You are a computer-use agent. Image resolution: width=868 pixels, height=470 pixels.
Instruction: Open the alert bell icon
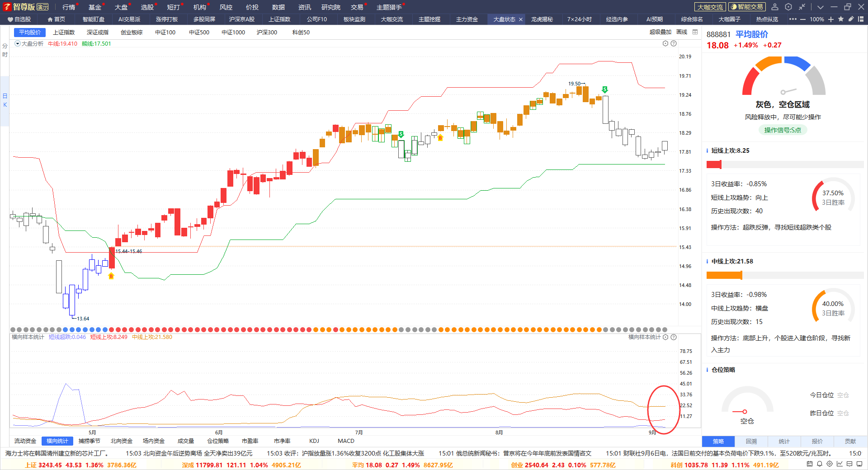(820, 464)
